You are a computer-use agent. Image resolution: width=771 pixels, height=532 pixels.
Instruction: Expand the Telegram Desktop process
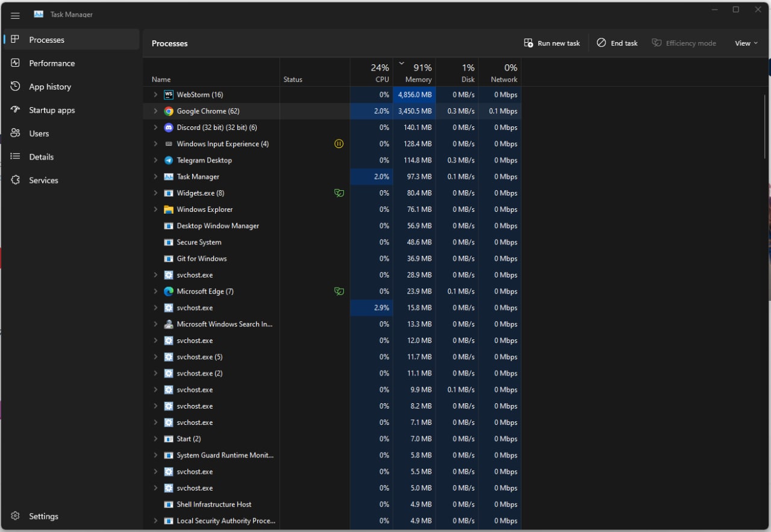[155, 160]
